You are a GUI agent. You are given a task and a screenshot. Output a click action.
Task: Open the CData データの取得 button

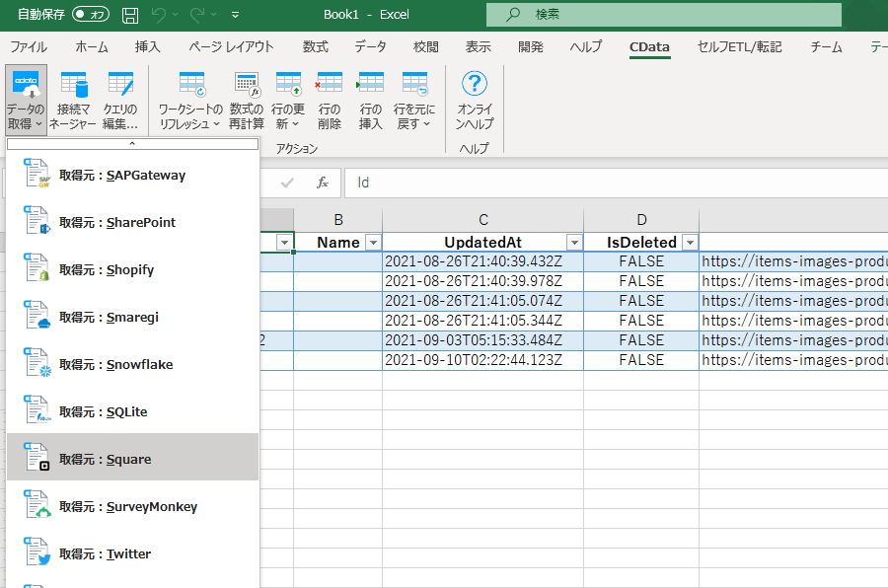click(26, 100)
